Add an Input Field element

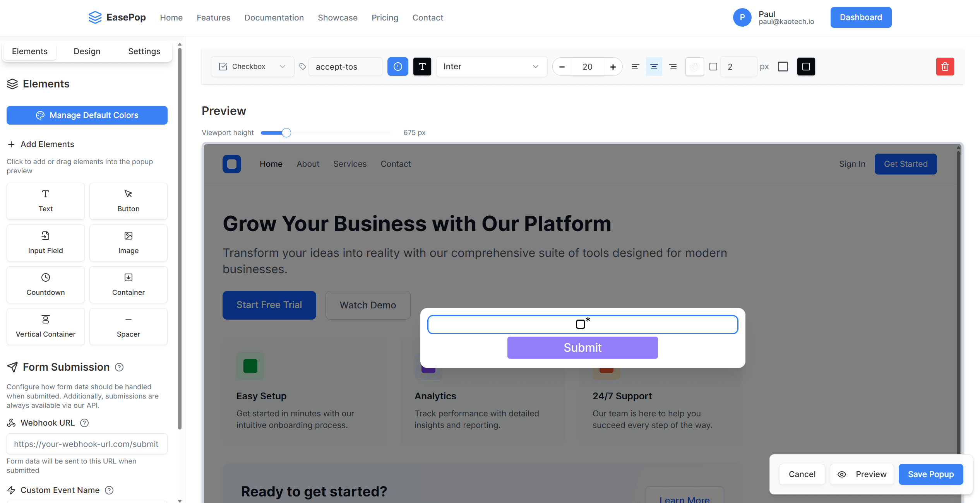tap(45, 243)
